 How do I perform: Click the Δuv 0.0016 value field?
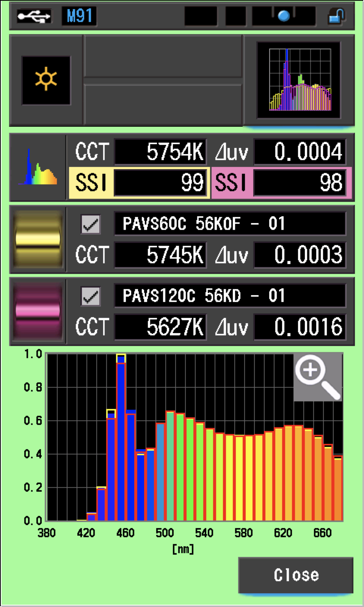tap(300, 327)
